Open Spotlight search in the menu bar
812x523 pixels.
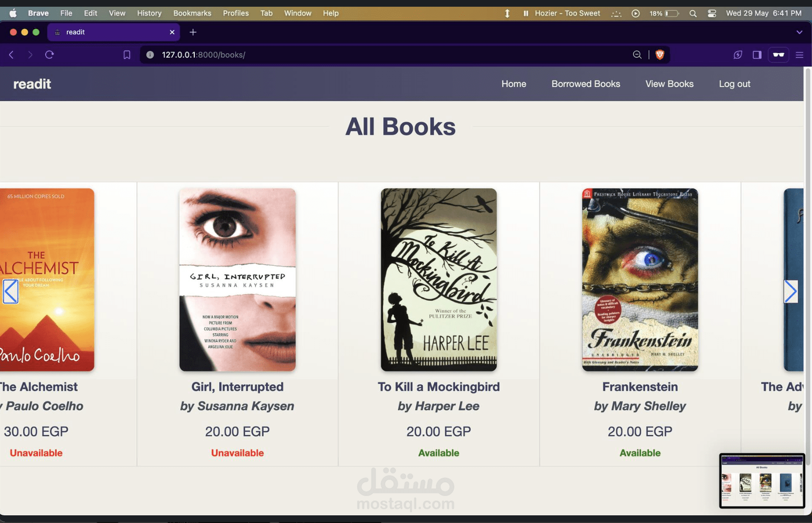click(693, 13)
